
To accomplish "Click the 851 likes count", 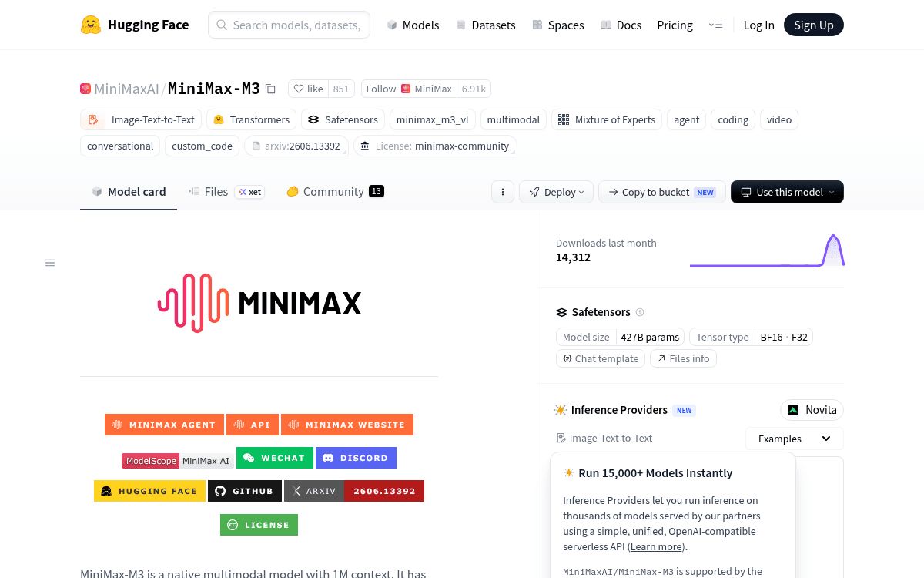I will tap(341, 89).
